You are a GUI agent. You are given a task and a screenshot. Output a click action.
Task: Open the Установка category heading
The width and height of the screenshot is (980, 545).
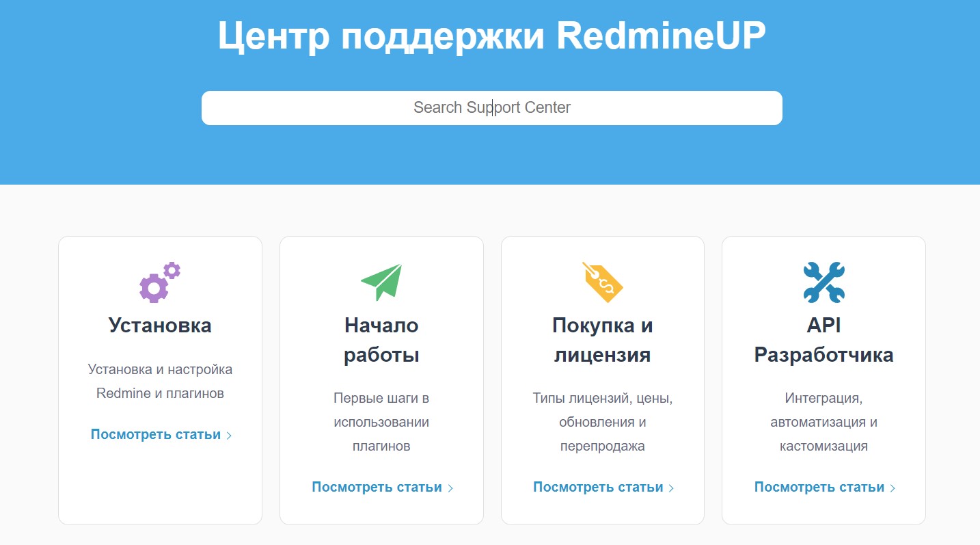[160, 325]
